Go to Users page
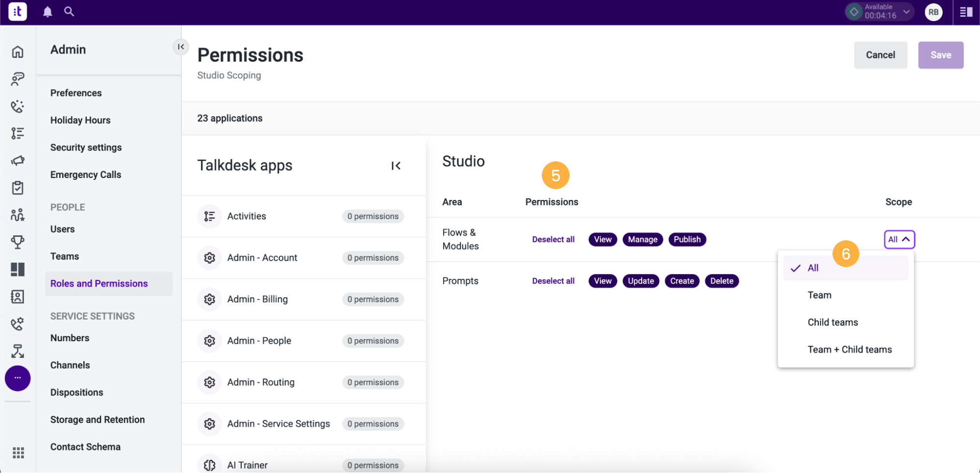This screenshot has width=980, height=473. (x=62, y=229)
